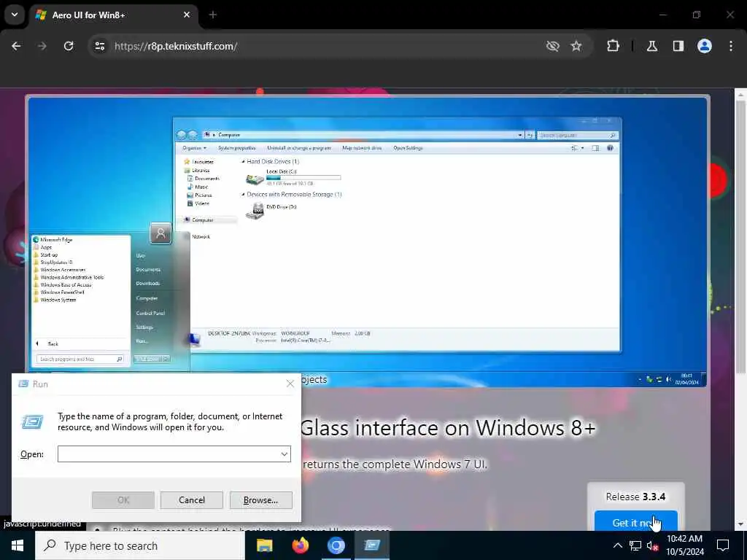This screenshot has height=560, width=747.
Task: Close the Run dialog
Action: pyautogui.click(x=290, y=384)
